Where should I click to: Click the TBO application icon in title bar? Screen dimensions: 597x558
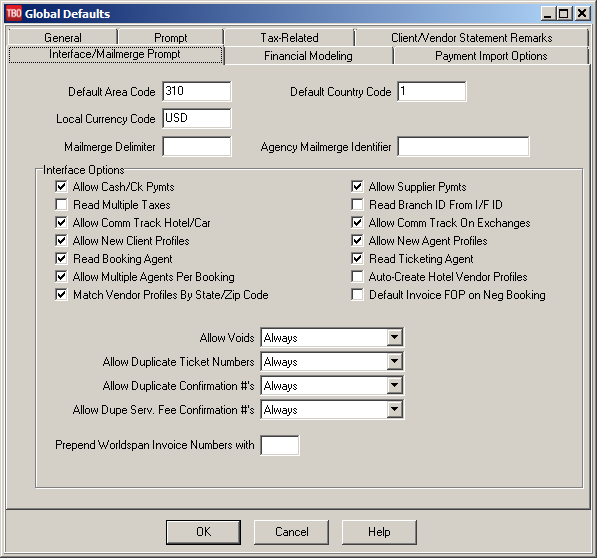pyautogui.click(x=14, y=13)
